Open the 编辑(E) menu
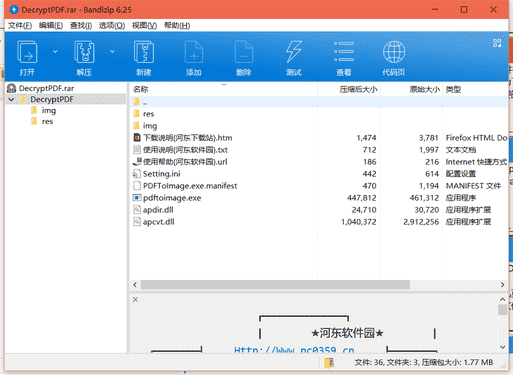This screenshot has width=513, height=375. point(51,26)
